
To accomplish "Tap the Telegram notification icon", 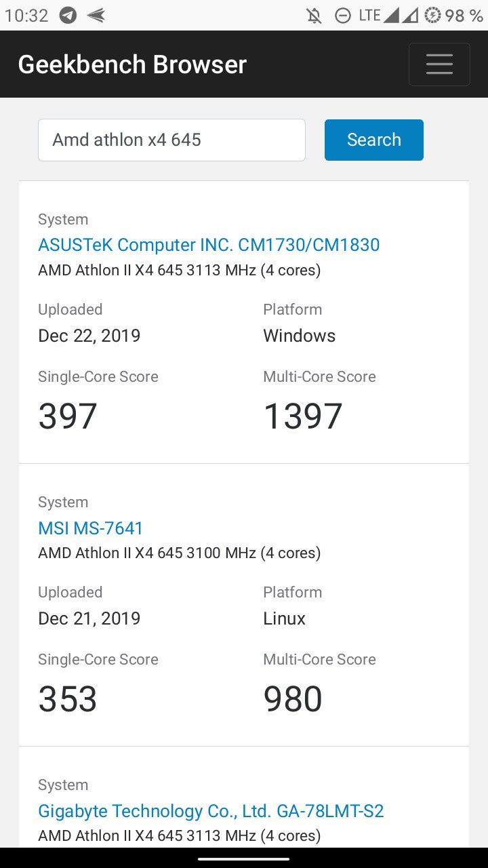I will coord(68,16).
